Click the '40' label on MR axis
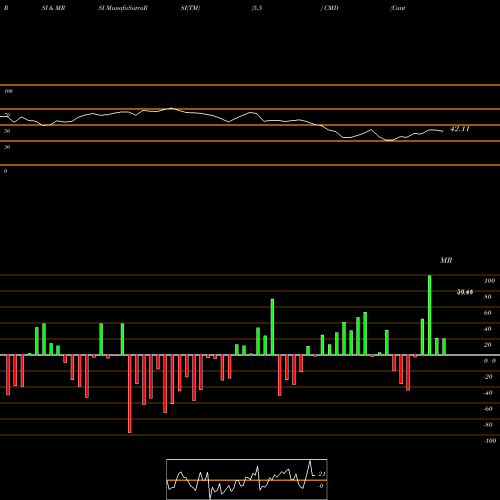 (x=487, y=329)
